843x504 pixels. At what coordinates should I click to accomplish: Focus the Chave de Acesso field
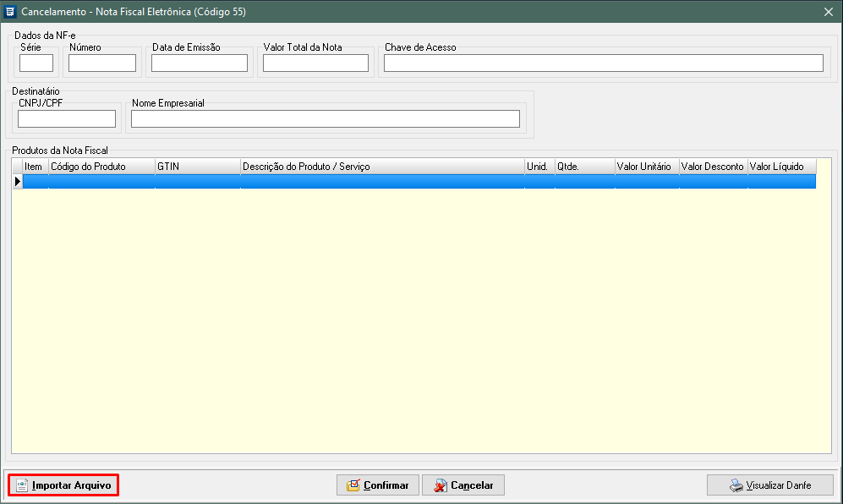[603, 63]
